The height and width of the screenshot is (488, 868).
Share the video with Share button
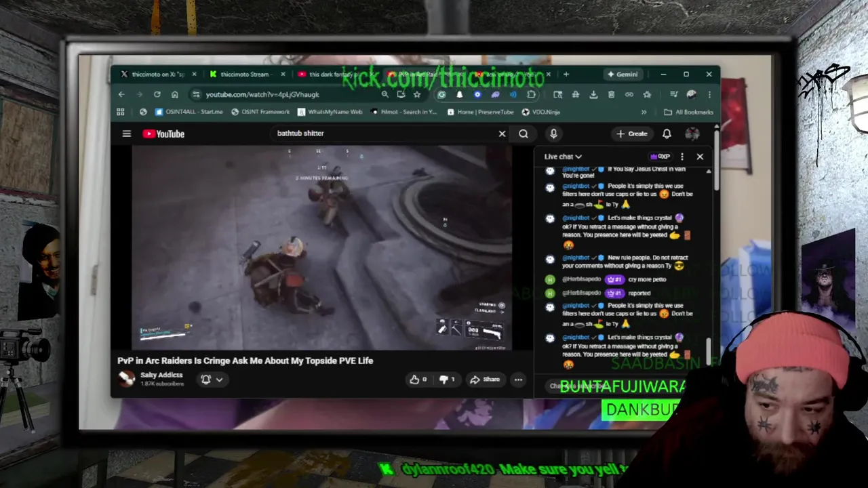pos(484,380)
